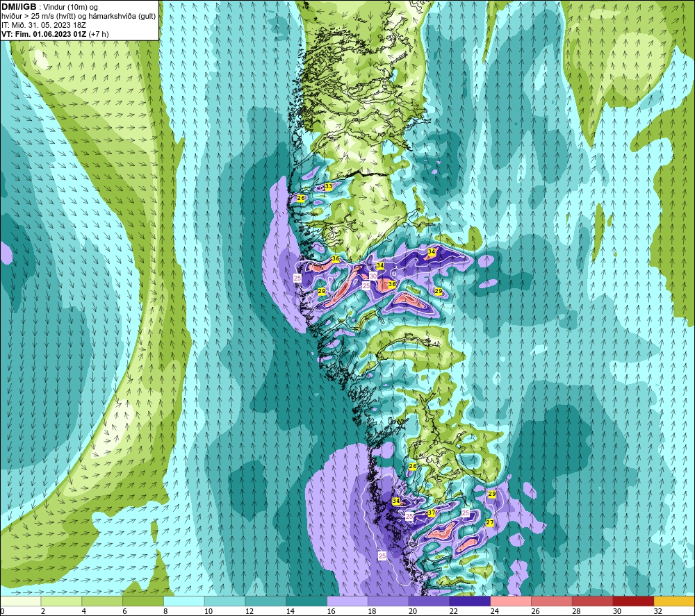Click the green 4–6 m/s legend swatch
The image size is (695, 616).
102,601
